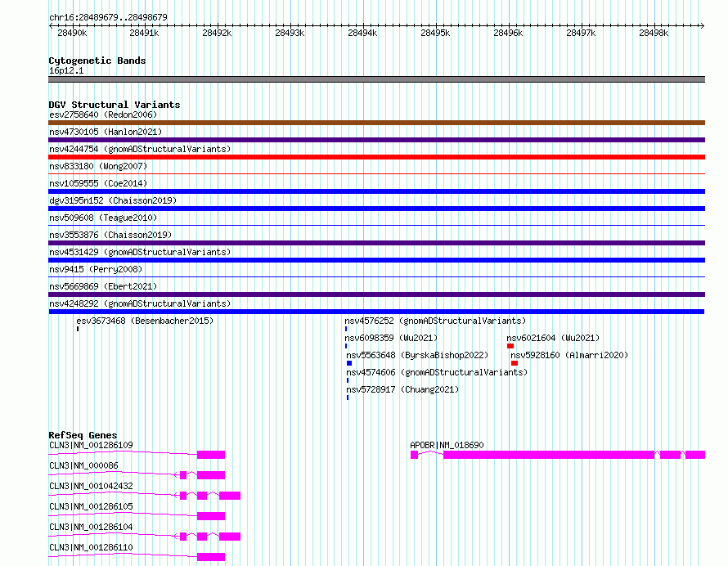Click the CLN3 NM_001286109 exon block
This screenshot has height=566, width=728.
point(211,455)
